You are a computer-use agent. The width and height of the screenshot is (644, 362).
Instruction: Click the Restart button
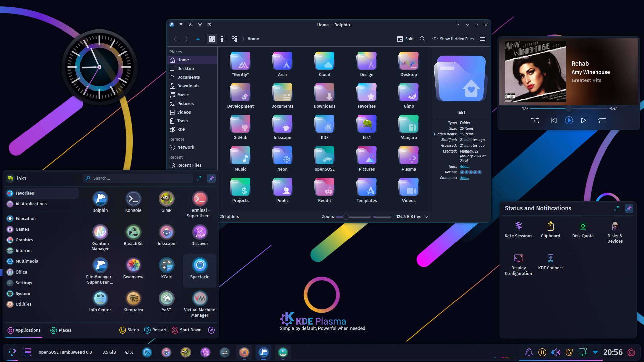click(x=155, y=330)
